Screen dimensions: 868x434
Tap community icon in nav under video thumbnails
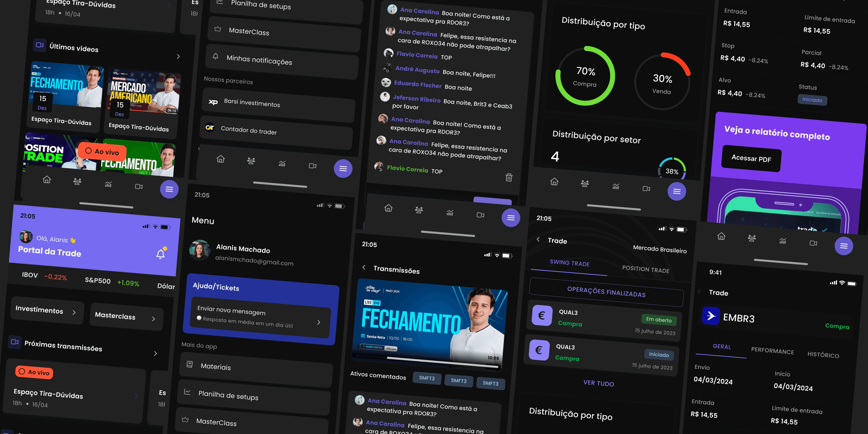tap(77, 182)
